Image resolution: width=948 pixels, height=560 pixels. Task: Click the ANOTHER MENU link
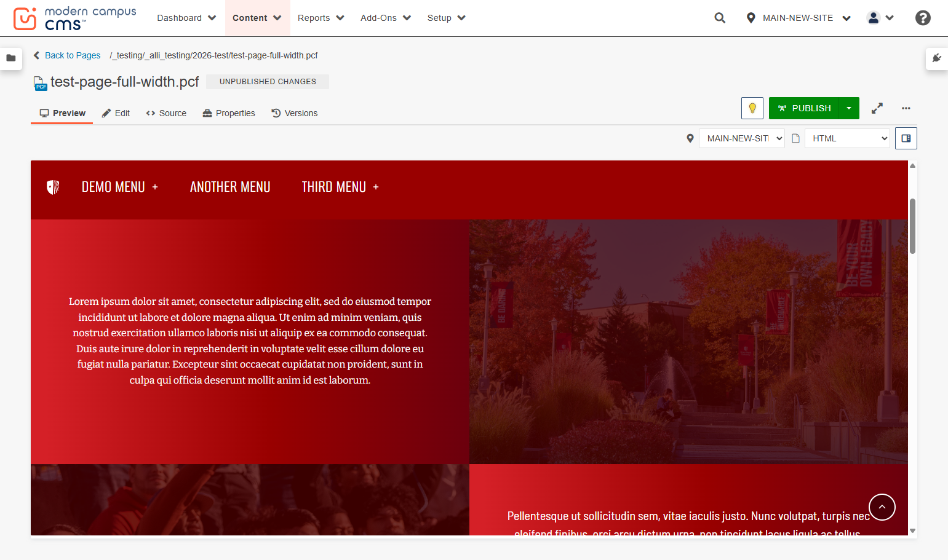tap(230, 187)
